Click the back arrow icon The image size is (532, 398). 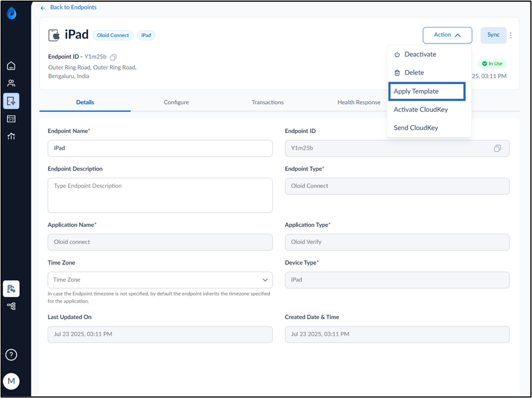click(x=43, y=8)
